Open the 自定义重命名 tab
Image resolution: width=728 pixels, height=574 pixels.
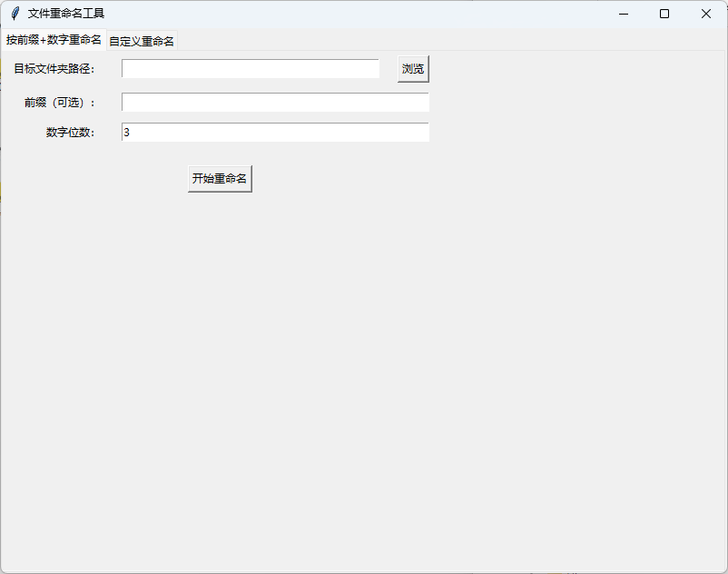[142, 42]
